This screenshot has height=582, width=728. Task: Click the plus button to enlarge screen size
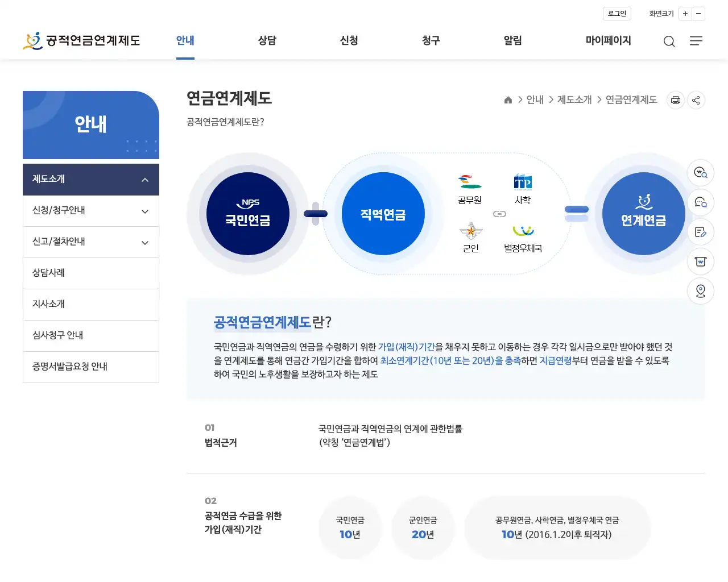click(x=685, y=14)
